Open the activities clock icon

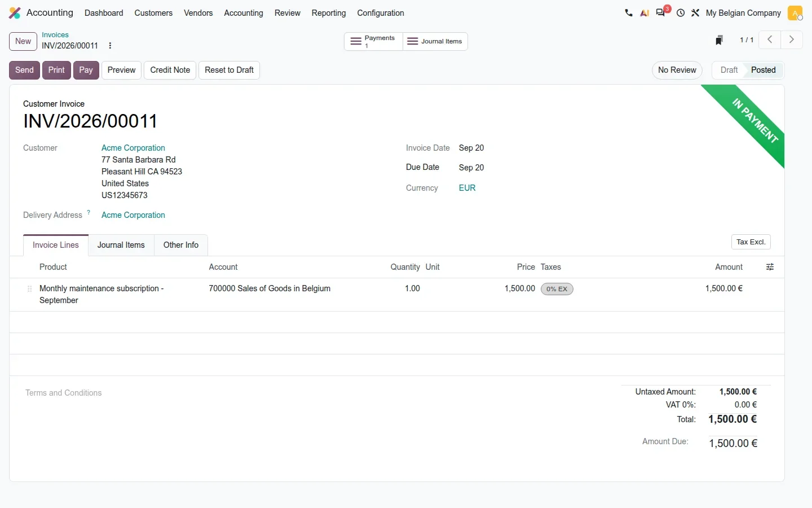coord(681,13)
